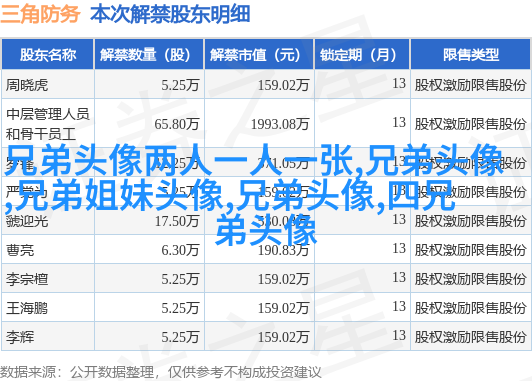Viewport: 532px width, 381px height.
Task: Click the 股东名称 column header
Action: pyautogui.click(x=48, y=55)
